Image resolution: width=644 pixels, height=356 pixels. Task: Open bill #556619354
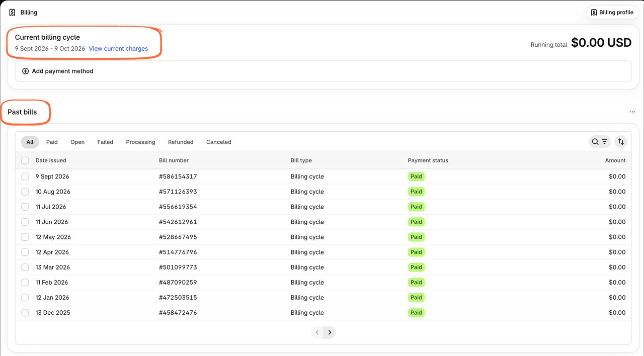tap(178, 207)
